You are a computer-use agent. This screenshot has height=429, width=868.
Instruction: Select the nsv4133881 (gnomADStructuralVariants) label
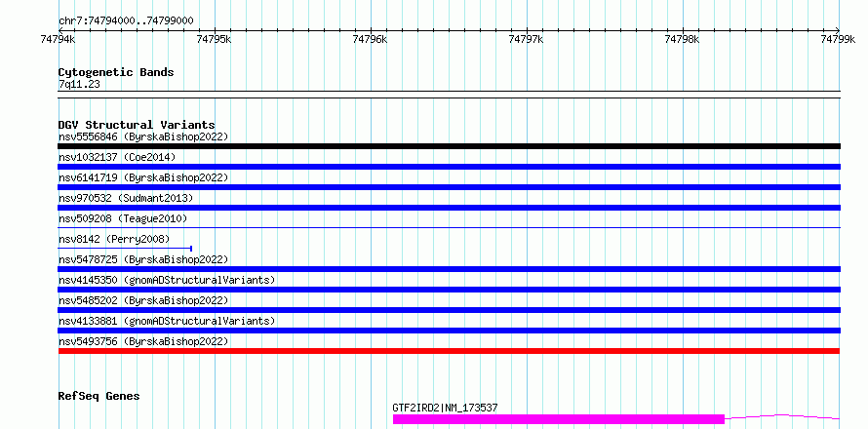click(x=167, y=321)
